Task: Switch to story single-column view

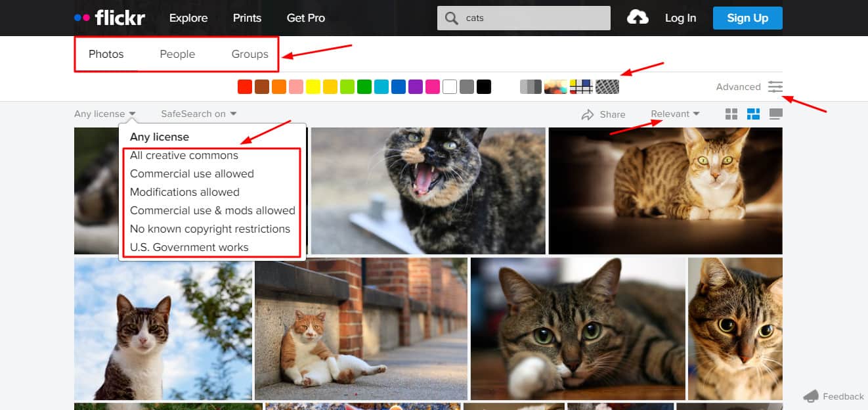Action: [x=775, y=114]
